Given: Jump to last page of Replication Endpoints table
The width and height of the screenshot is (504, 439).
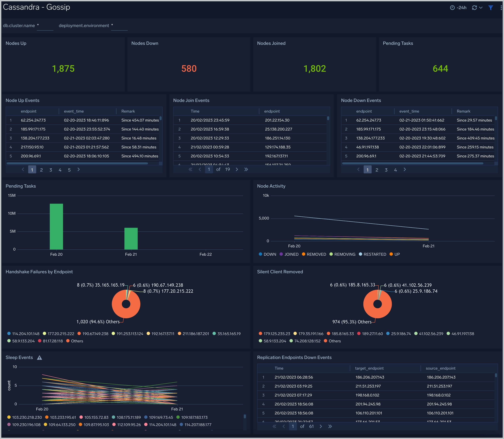Looking at the screenshot, I should [330, 426].
